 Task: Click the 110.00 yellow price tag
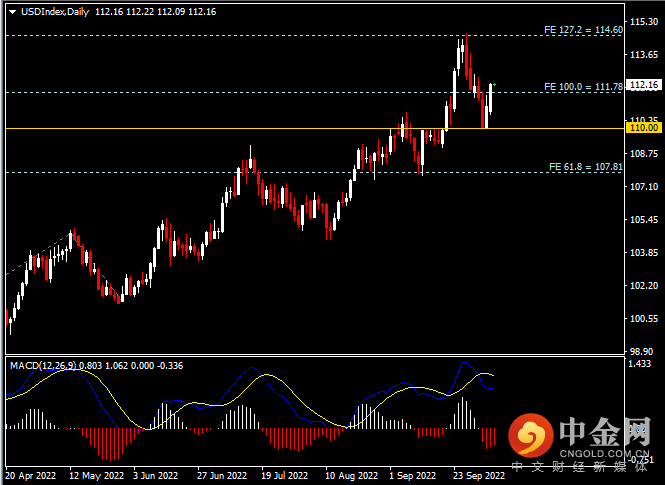click(x=644, y=128)
